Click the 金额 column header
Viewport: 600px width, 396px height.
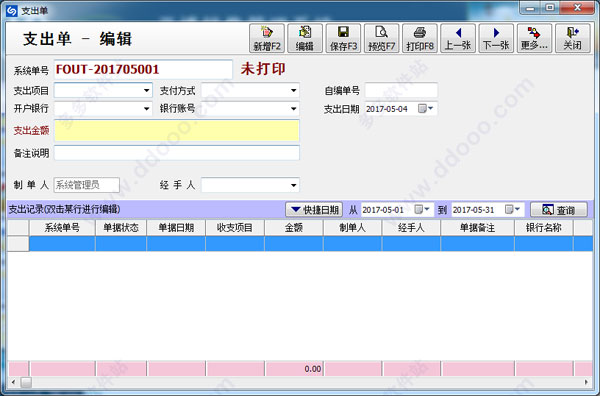[x=293, y=228]
